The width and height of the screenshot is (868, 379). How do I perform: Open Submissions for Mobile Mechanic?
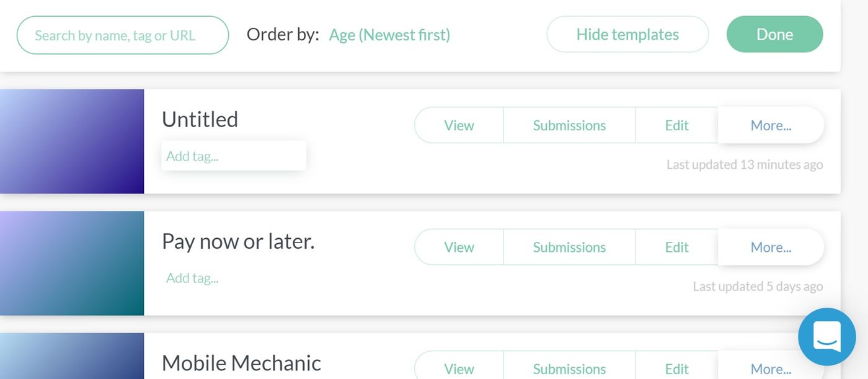pos(569,368)
